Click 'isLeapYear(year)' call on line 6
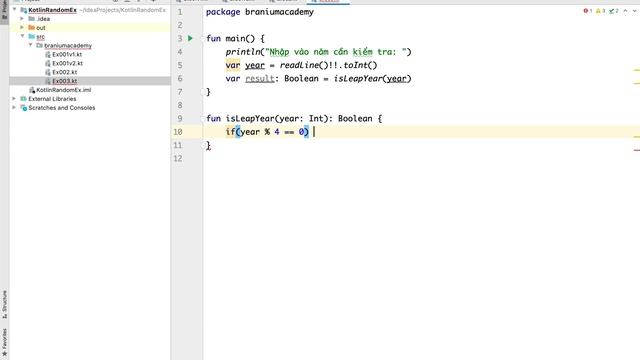This screenshot has width=640, height=360. (372, 78)
